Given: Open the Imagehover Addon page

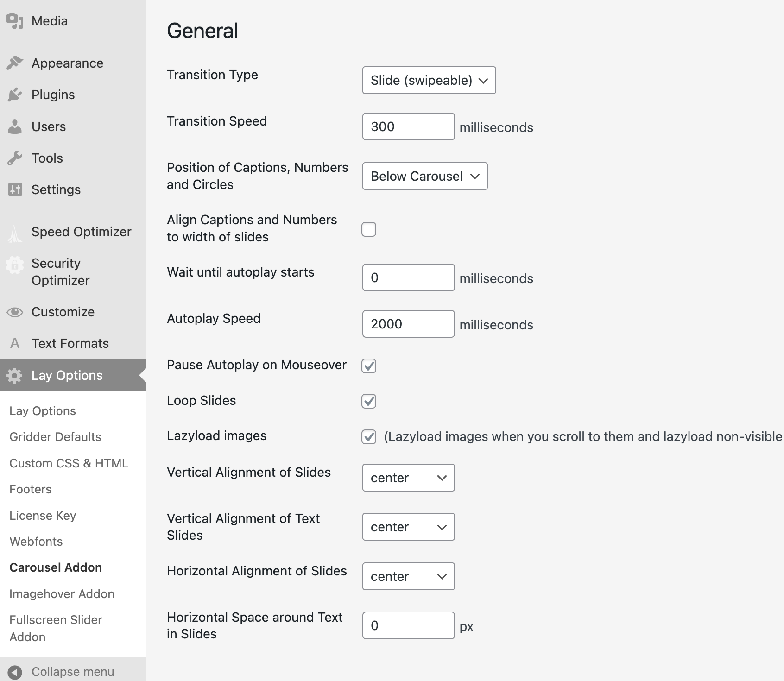Looking at the screenshot, I should click(x=62, y=593).
